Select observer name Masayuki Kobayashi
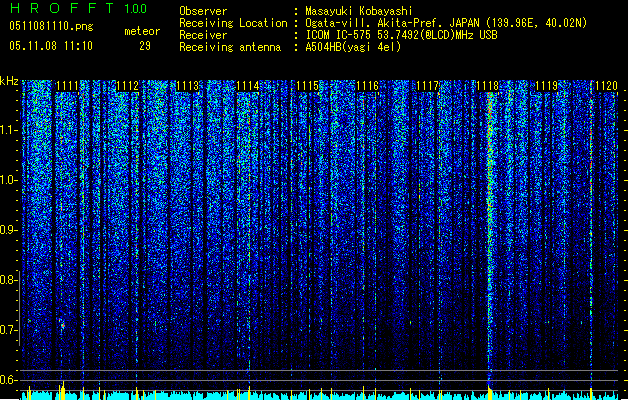This screenshot has width=629, height=400. [359, 11]
